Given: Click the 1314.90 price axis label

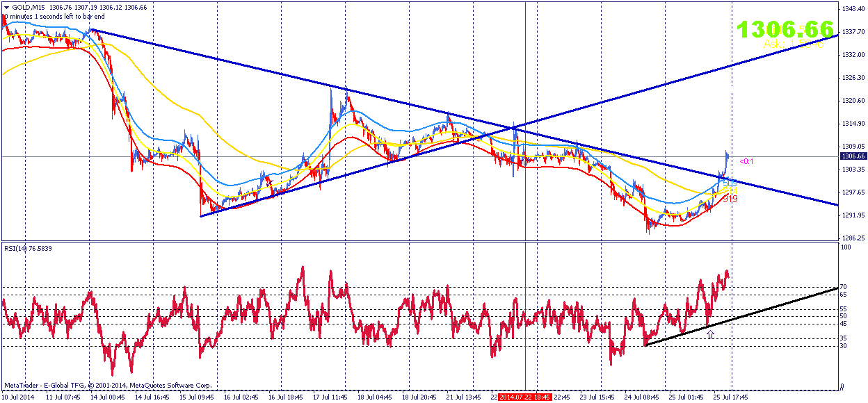Looking at the screenshot, I should coord(852,124).
